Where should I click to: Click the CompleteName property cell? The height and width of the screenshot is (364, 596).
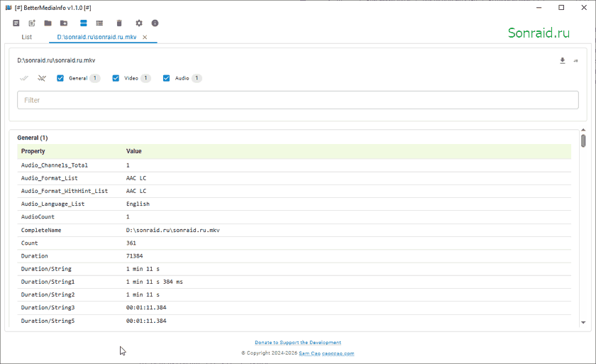[41, 231]
